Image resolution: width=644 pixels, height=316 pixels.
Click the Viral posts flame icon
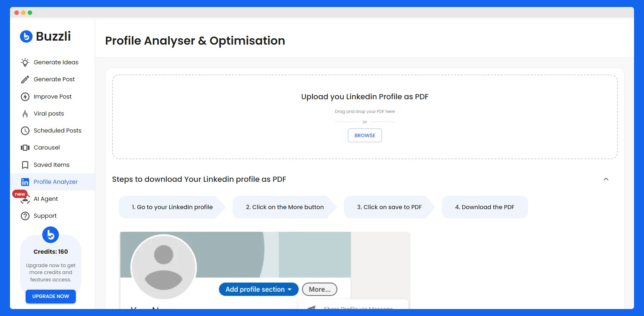point(25,114)
